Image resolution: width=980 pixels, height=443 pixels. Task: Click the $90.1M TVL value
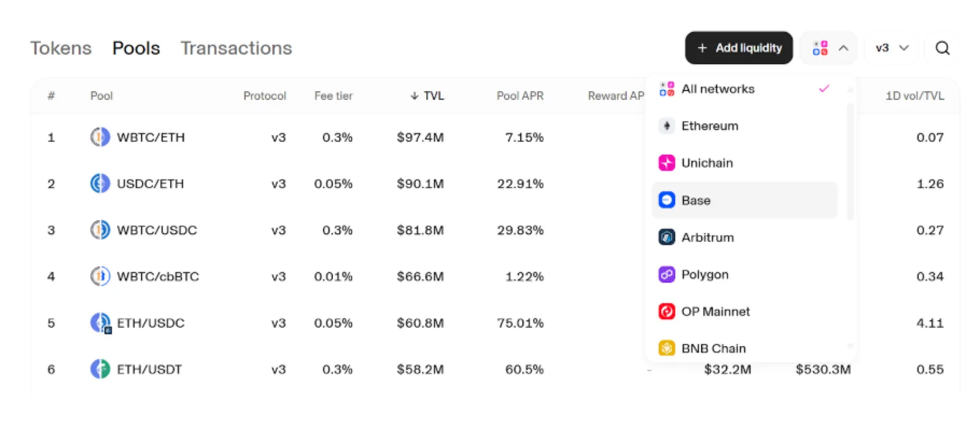pyautogui.click(x=420, y=184)
